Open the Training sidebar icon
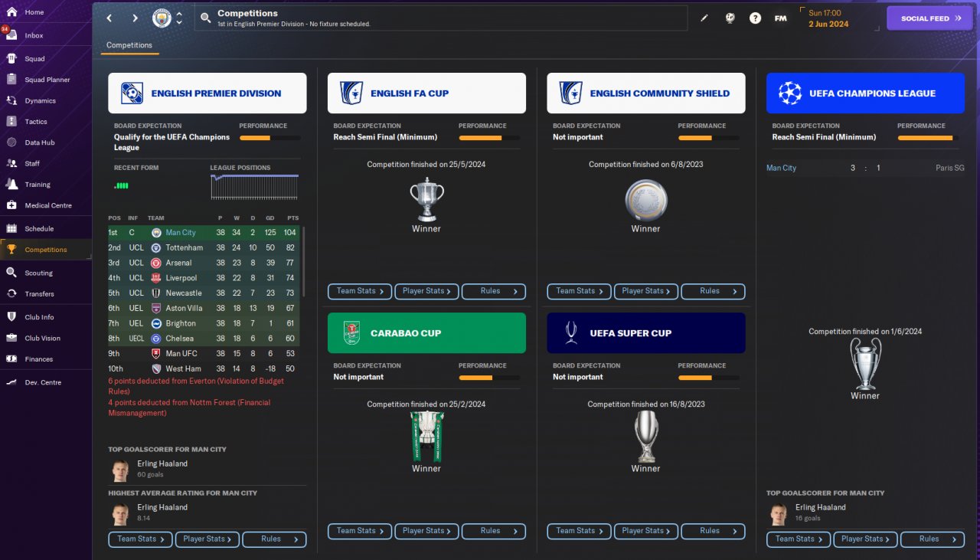Viewport: 980px width, 560px height. pos(11,184)
